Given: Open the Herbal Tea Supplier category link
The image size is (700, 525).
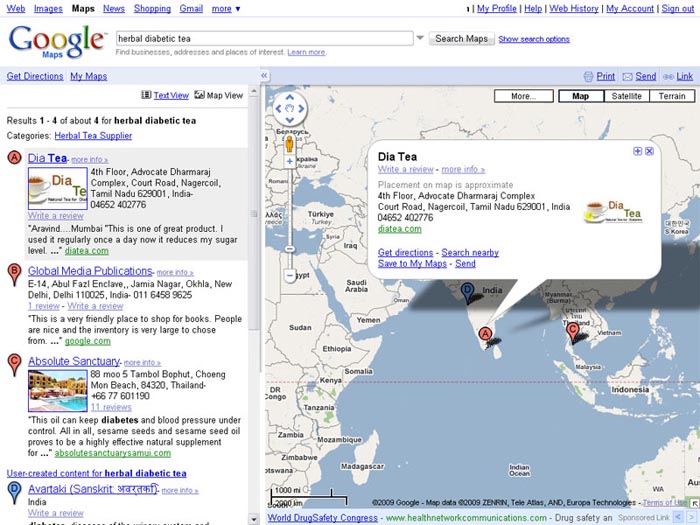Looking at the screenshot, I should tap(93, 136).
